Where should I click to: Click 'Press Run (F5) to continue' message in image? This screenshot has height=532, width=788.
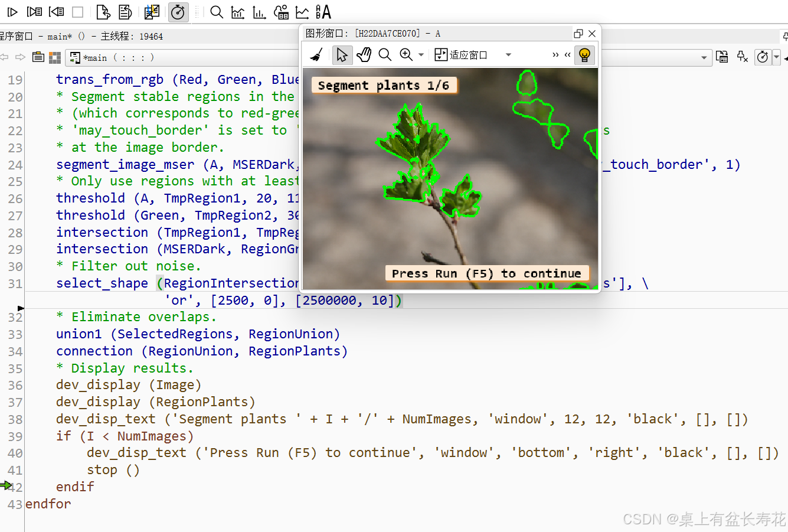pos(486,273)
